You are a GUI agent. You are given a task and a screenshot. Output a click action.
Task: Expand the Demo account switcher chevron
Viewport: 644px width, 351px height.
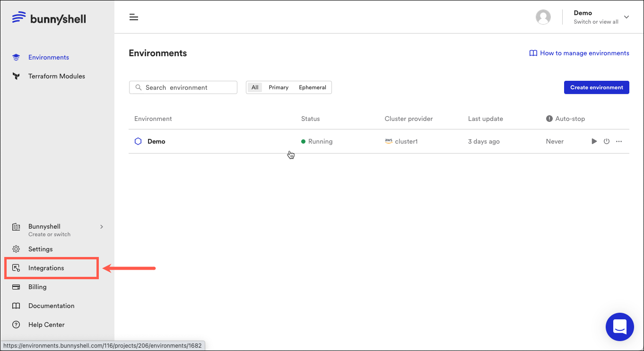[627, 17]
